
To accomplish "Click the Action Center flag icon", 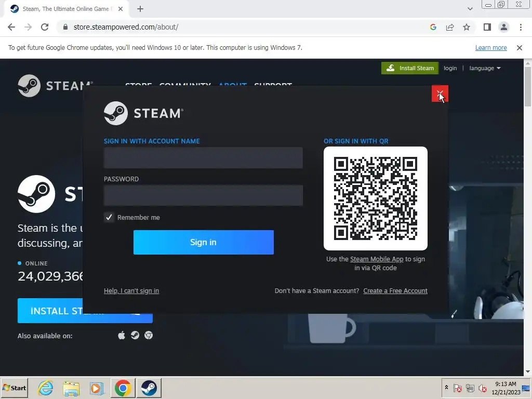I will tap(457, 388).
